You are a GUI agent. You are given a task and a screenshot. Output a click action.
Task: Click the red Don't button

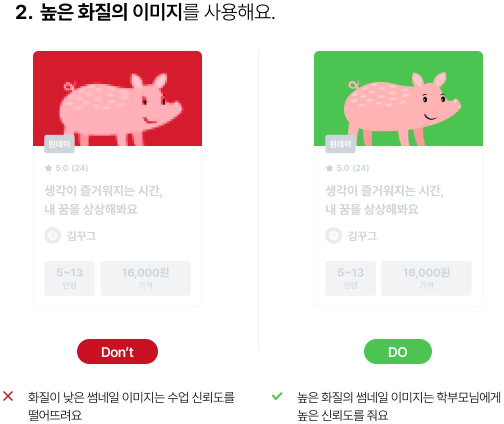point(117,351)
